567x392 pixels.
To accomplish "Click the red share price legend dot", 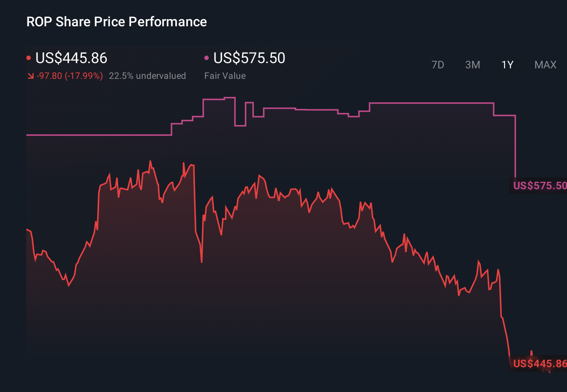I will point(29,57).
